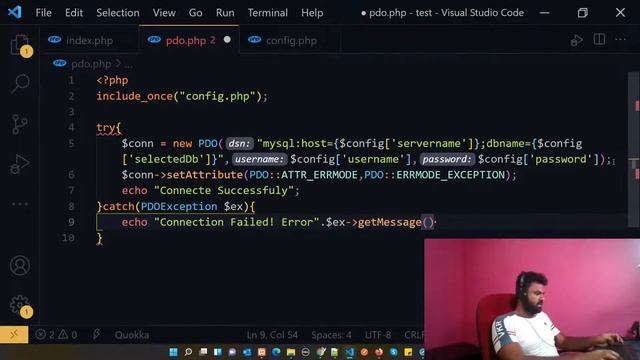Screen dimensions: 640x360
Task: Click the password: inlay hint
Action: pos(447,159)
